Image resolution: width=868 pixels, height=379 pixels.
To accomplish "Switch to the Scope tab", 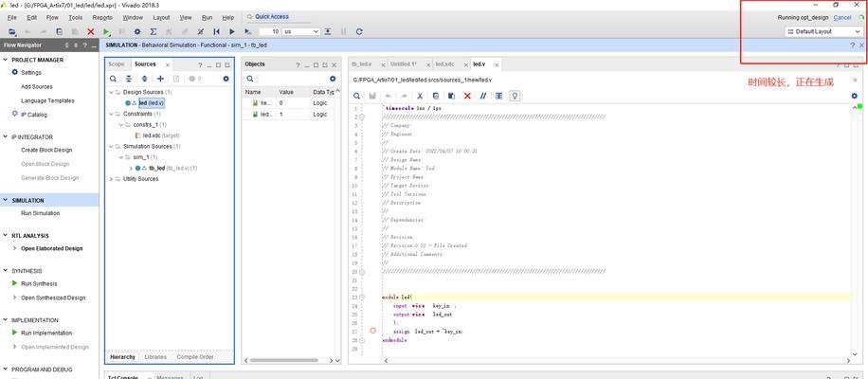I will [117, 64].
